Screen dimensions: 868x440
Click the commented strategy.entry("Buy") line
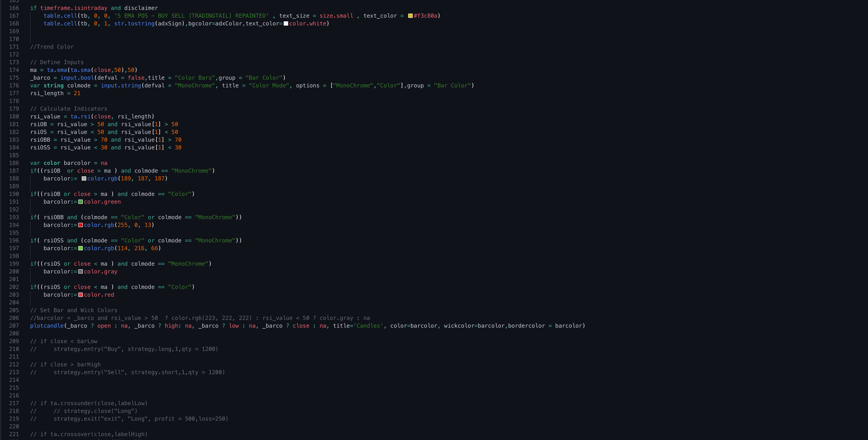(x=124, y=349)
